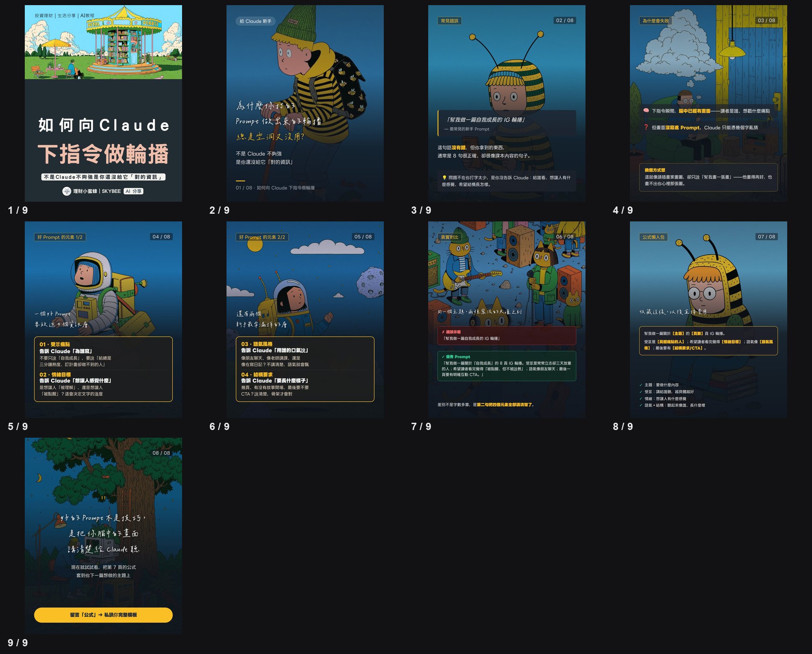Click the page label '7 / 9'

click(421, 427)
